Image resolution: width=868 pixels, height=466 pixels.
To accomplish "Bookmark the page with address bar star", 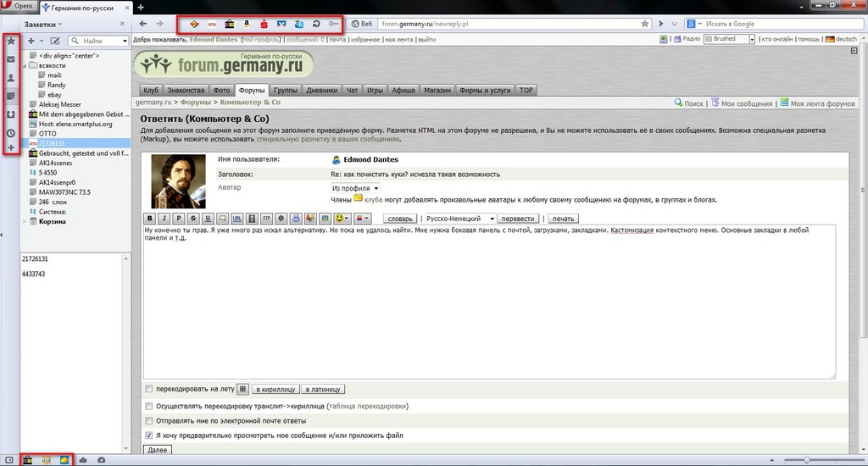I will 644,24.
